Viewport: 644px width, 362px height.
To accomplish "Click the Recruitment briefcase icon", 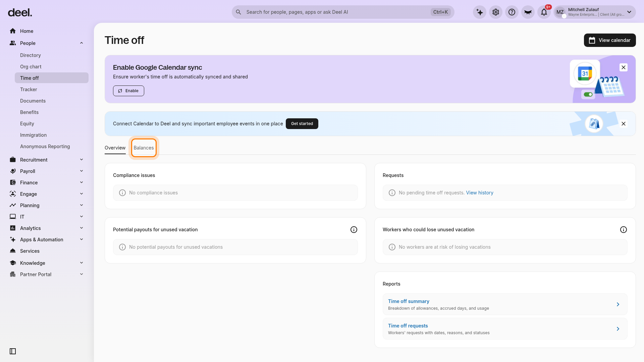I will point(13,160).
